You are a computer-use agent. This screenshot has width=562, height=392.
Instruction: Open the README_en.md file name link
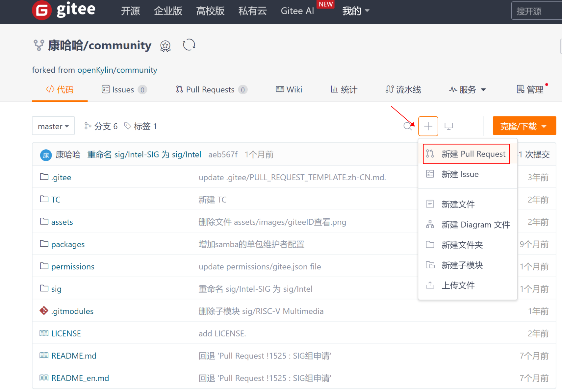[x=80, y=378]
